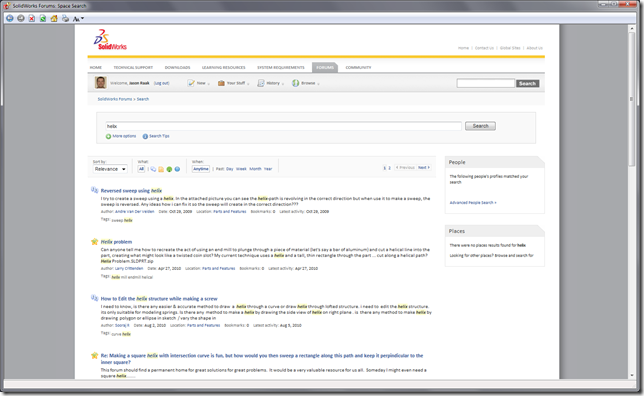Click the Search Tips info icon

click(x=145, y=136)
